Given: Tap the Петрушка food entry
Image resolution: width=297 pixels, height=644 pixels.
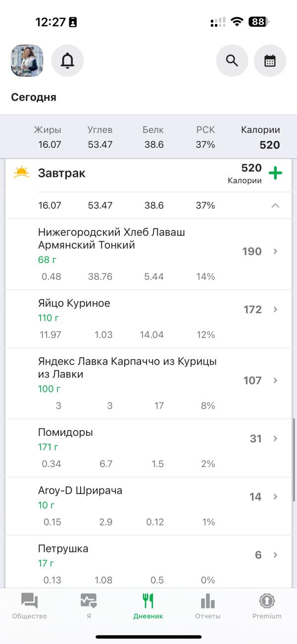Looking at the screenshot, I should pos(63,549).
